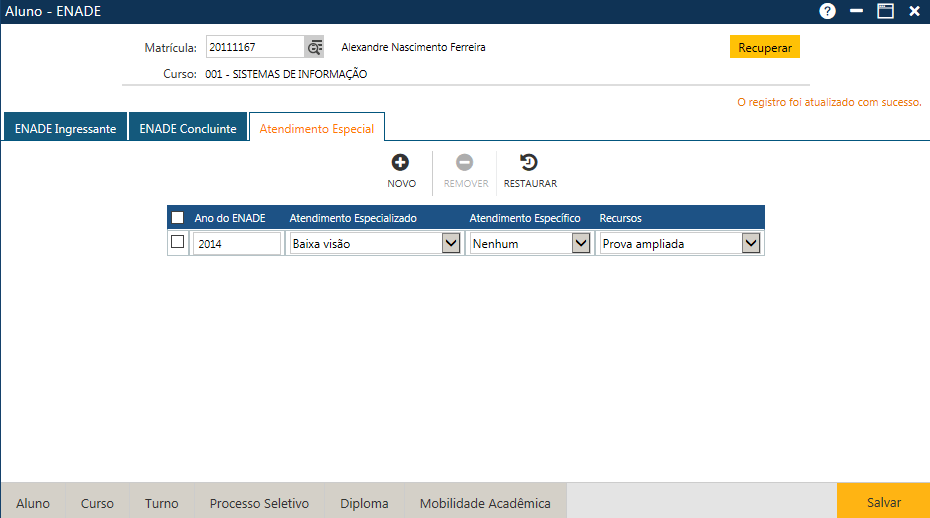The width and height of the screenshot is (930, 518).
Task: Expand the Recursos dropdown showing Prova ampliada
Action: pyautogui.click(x=750, y=243)
